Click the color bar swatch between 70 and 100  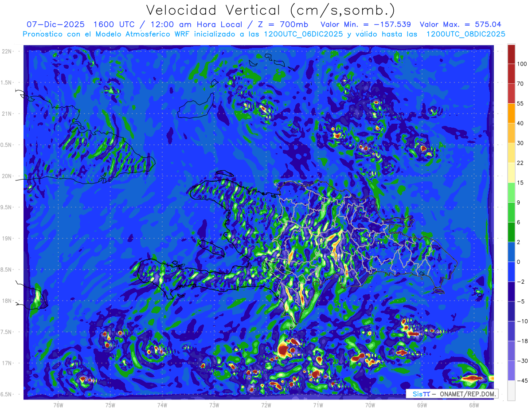coord(511,74)
